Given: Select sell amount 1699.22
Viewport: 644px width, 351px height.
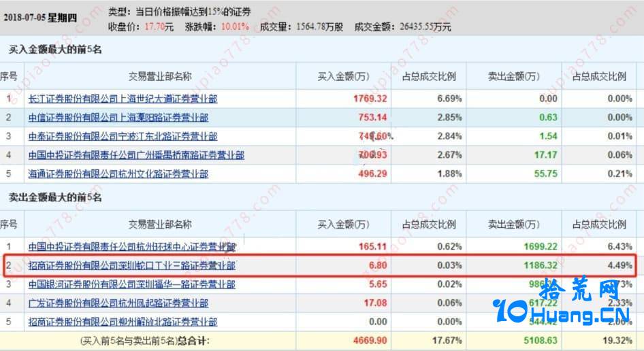Looking at the screenshot, I should point(541,247).
